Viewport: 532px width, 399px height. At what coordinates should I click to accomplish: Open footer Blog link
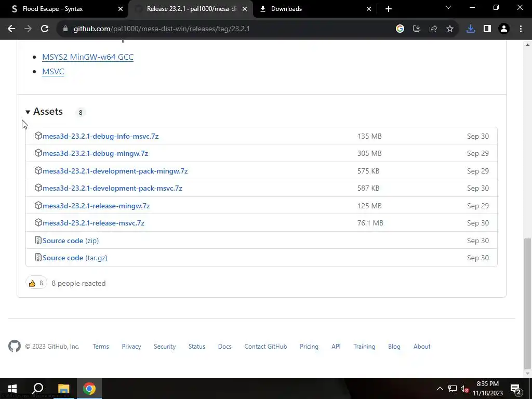click(x=394, y=347)
